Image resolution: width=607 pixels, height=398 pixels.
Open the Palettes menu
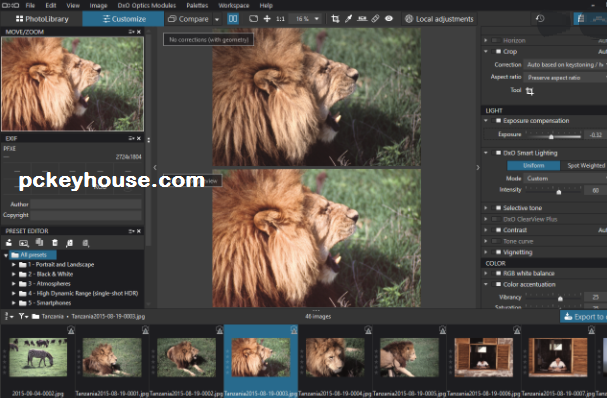tap(197, 5)
